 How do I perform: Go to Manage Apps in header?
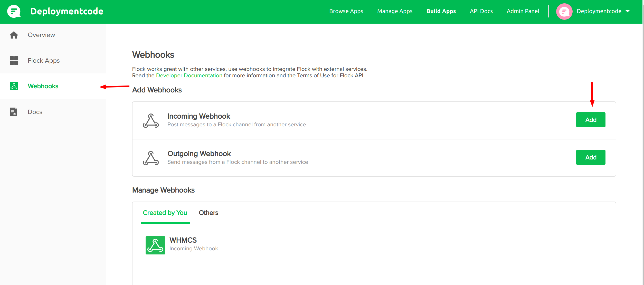point(395,11)
